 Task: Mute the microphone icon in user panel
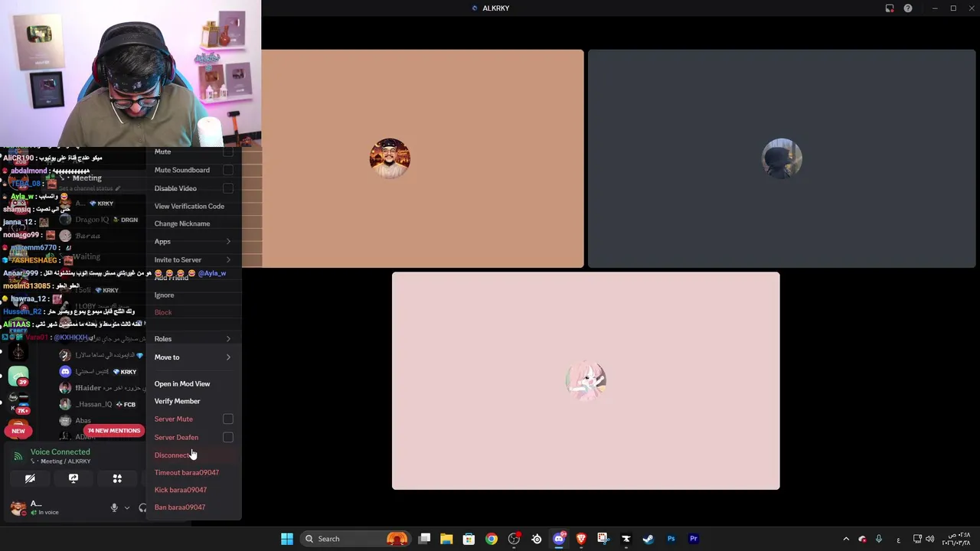coord(114,507)
